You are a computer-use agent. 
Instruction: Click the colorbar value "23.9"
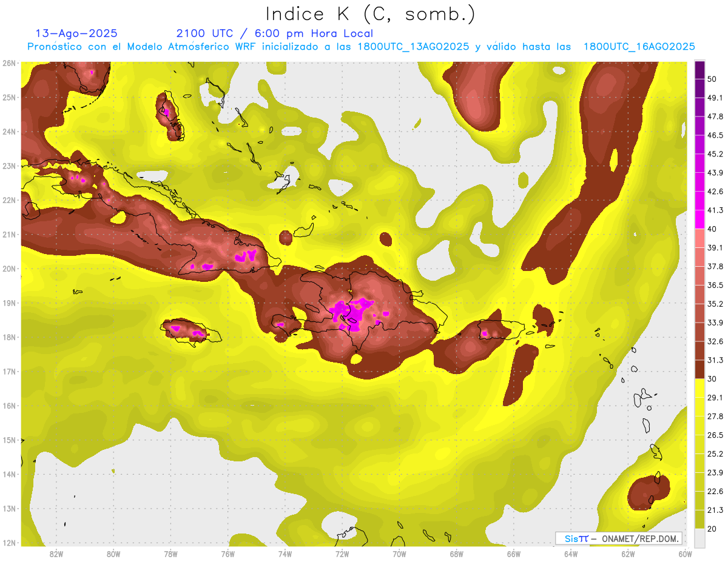coord(715,473)
